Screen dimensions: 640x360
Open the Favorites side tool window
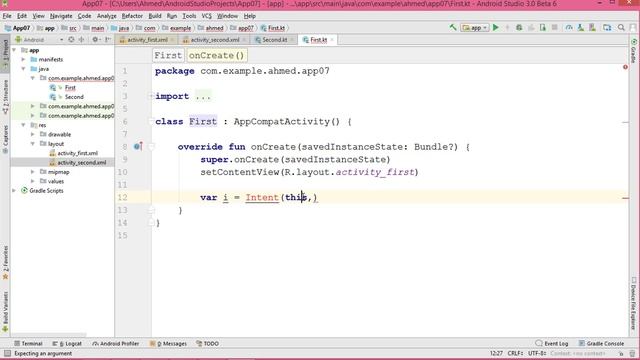[5, 262]
